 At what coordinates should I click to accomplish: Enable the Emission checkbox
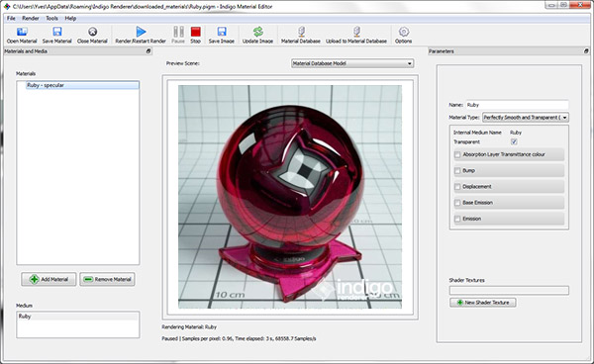click(457, 219)
